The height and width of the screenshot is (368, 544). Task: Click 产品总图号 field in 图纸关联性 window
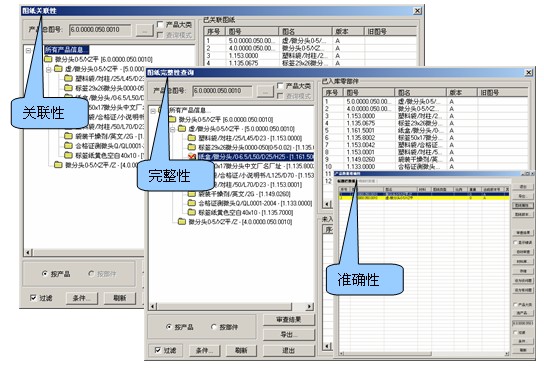coord(100,30)
